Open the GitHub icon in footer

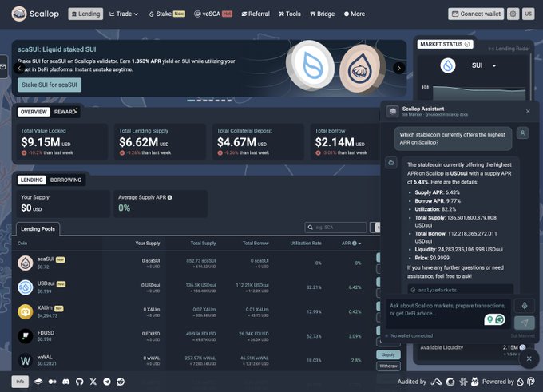click(80, 382)
